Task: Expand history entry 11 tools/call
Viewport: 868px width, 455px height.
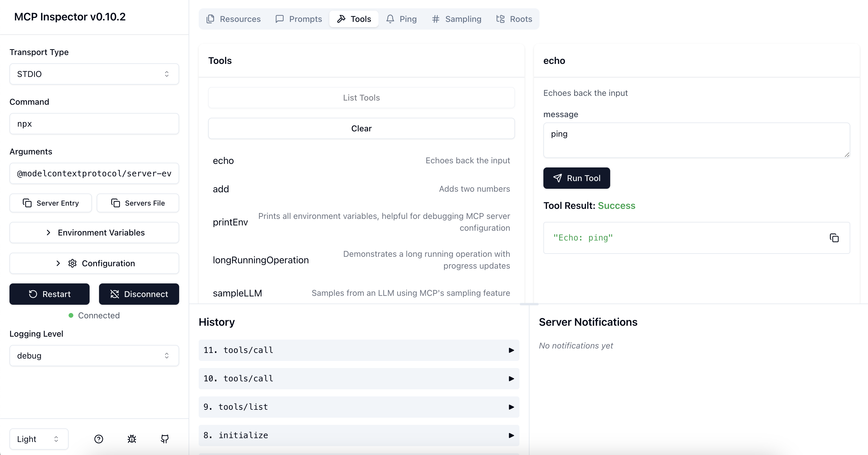Action: point(359,350)
